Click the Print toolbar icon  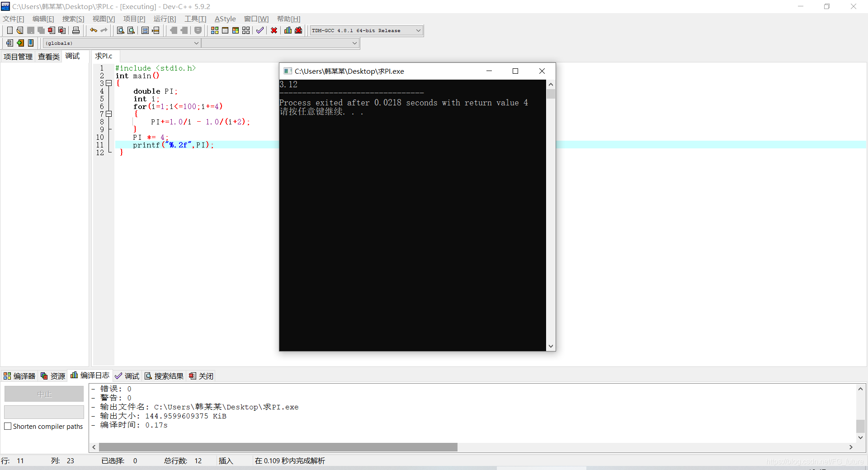(x=76, y=30)
